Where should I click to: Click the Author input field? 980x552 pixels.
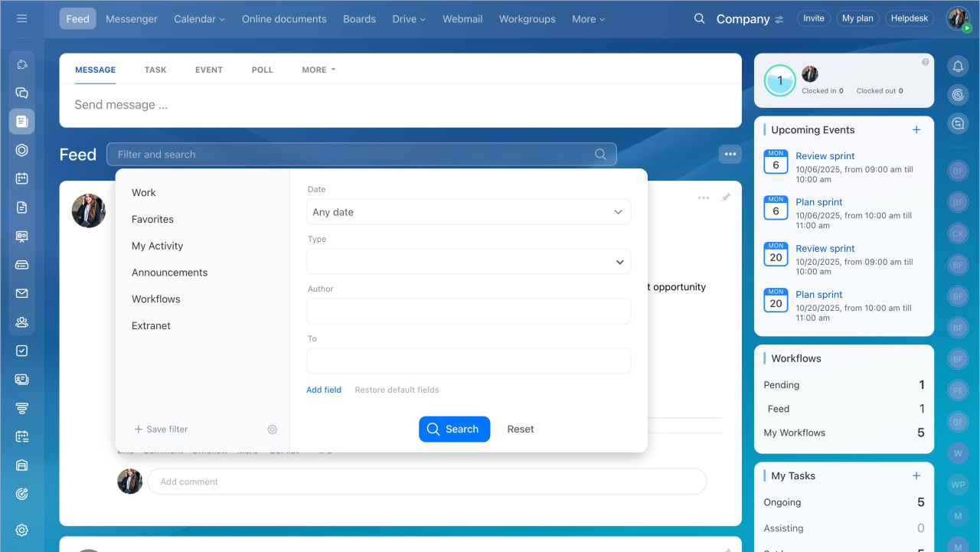point(469,312)
